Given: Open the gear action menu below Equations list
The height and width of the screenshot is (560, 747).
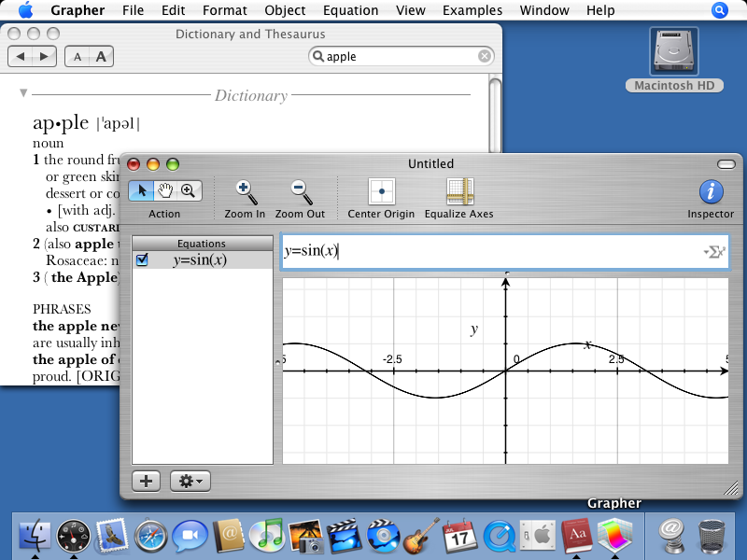Looking at the screenshot, I should coord(190,481).
